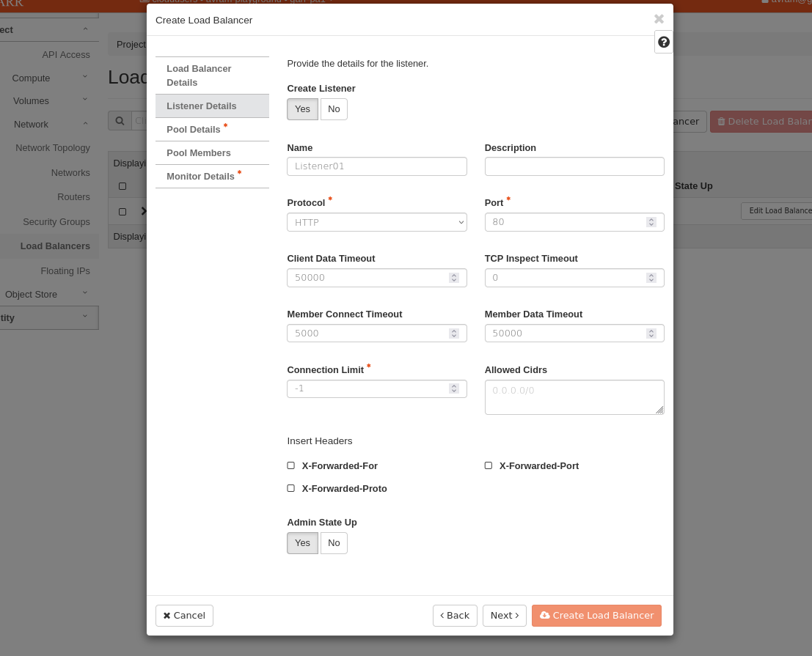Click the search magnifier icon
The image size is (812, 656).
(x=120, y=121)
